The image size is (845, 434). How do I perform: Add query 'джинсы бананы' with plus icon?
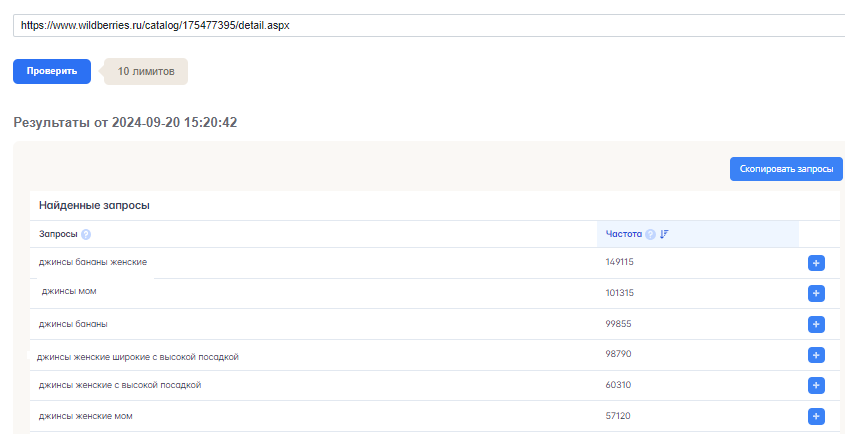coord(816,325)
